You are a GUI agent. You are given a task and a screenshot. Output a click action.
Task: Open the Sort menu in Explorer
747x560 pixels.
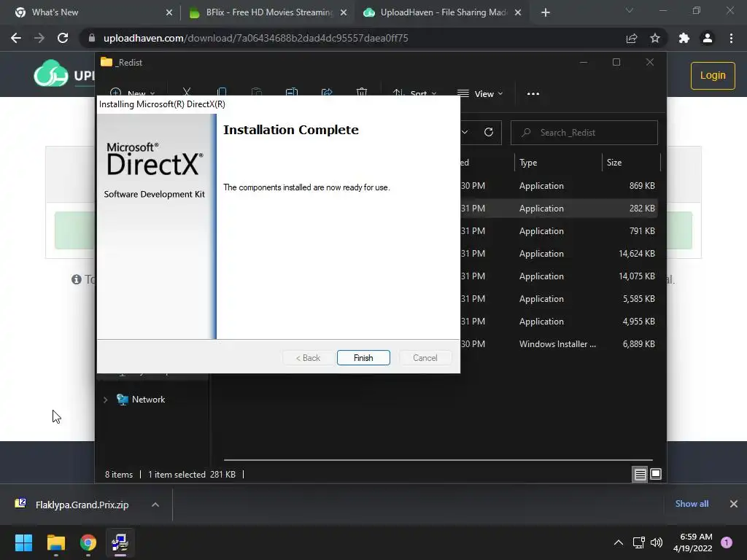click(414, 93)
